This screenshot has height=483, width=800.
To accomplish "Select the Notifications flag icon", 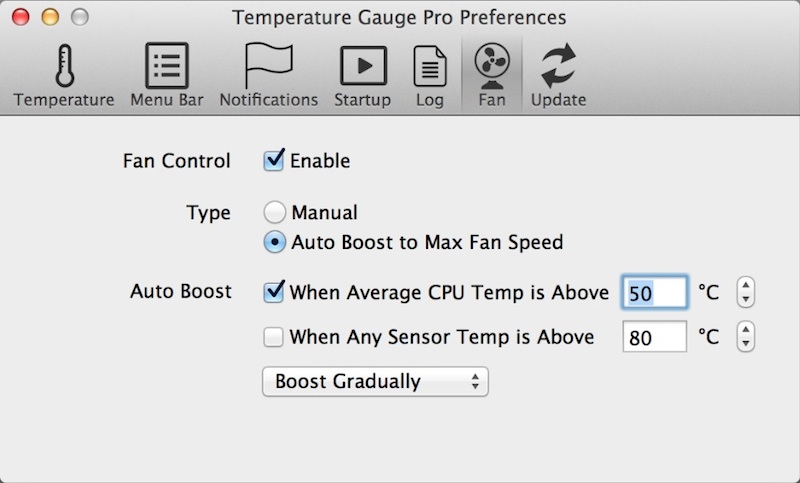I will 268,65.
